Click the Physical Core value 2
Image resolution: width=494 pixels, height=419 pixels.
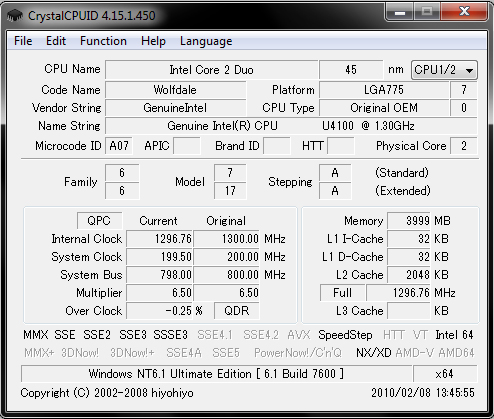coord(464,146)
